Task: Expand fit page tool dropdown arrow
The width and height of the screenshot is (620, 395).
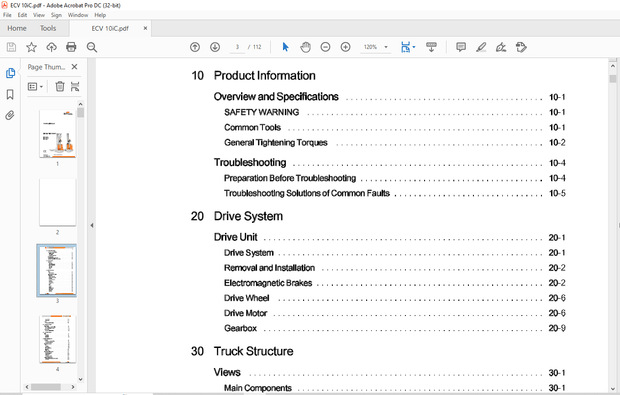Action: click(414, 47)
